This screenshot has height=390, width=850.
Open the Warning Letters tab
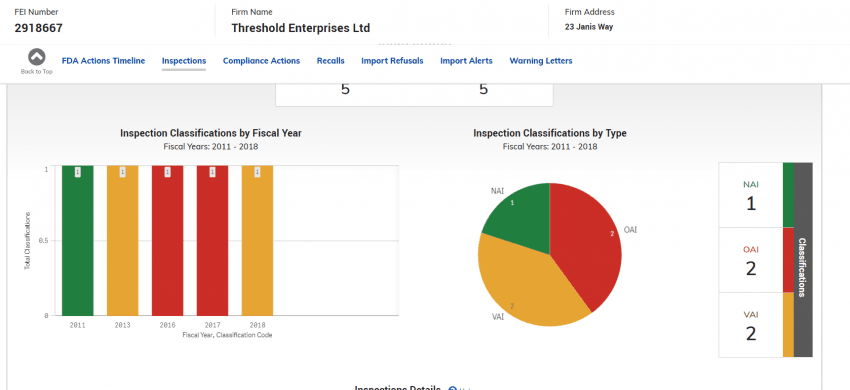click(541, 61)
